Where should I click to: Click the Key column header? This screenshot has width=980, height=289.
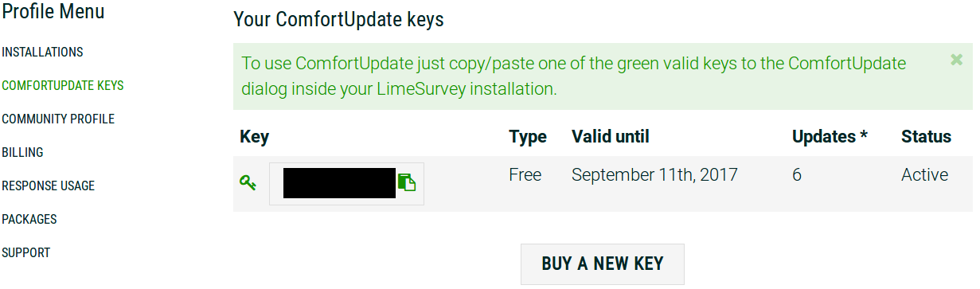tap(254, 137)
